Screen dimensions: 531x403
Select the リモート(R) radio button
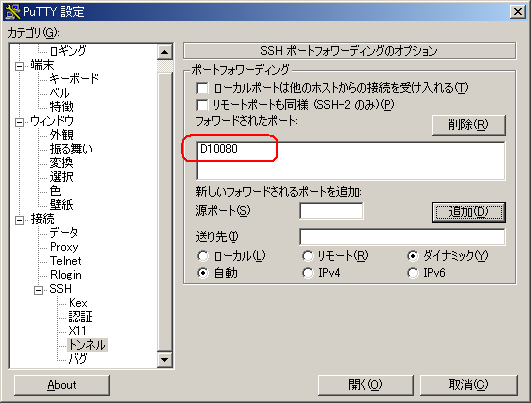(308, 256)
